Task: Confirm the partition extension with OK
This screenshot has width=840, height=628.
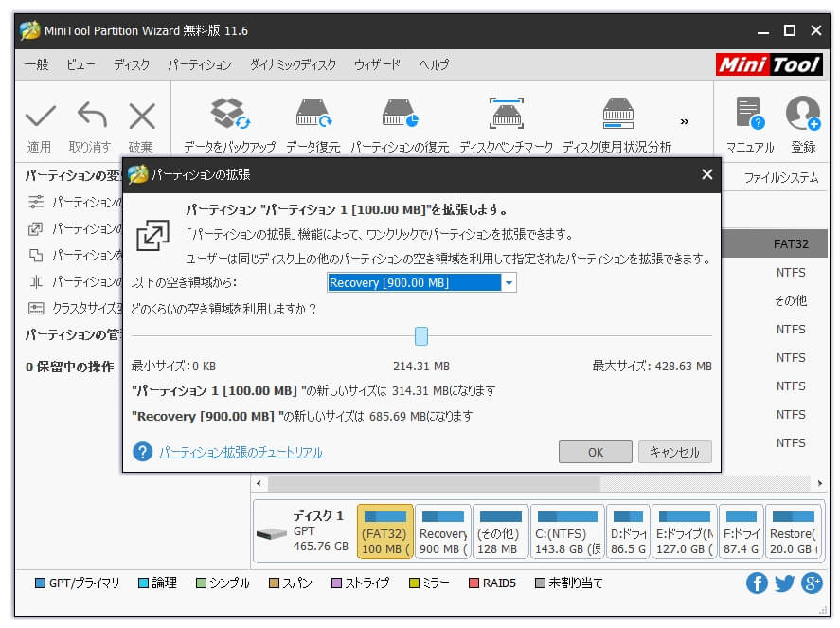Action: (x=596, y=452)
